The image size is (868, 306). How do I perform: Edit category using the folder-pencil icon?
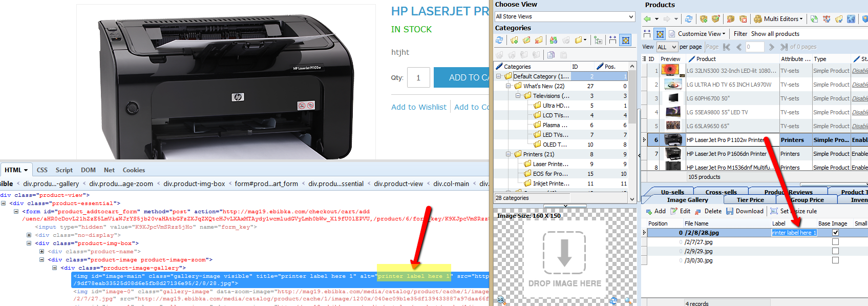click(x=526, y=40)
